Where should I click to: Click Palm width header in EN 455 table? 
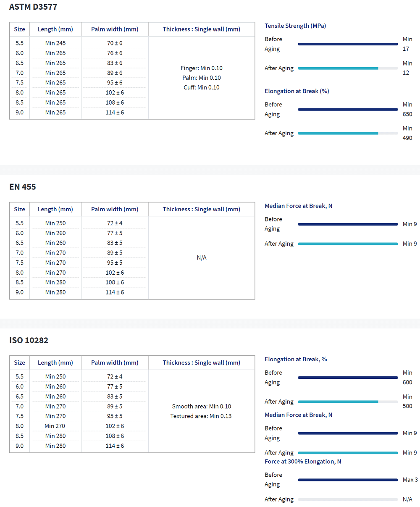point(115,209)
